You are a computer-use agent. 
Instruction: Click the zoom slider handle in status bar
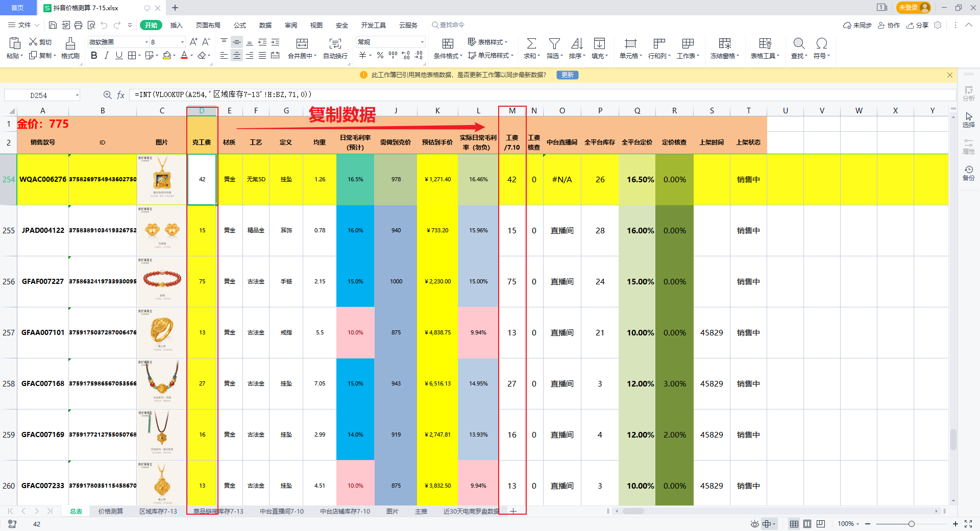pyautogui.click(x=911, y=524)
